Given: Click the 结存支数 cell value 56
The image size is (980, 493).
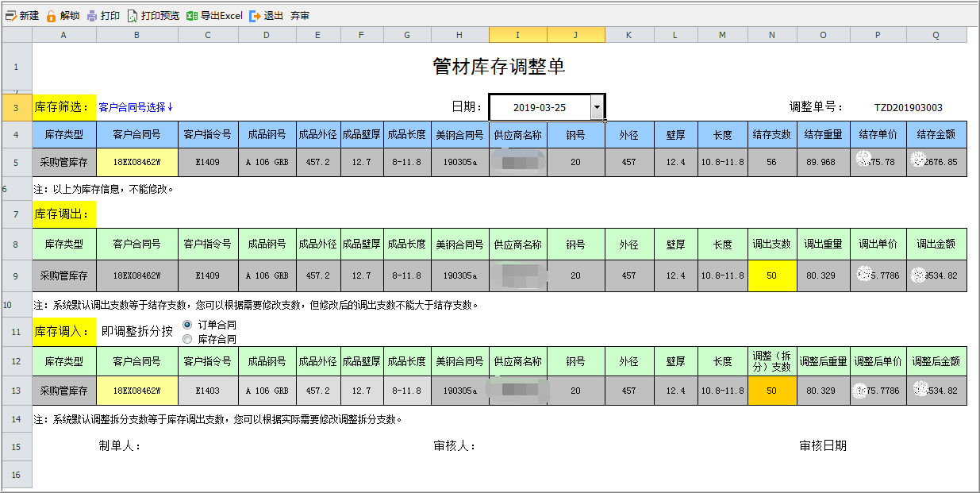Looking at the screenshot, I should pos(772,162).
